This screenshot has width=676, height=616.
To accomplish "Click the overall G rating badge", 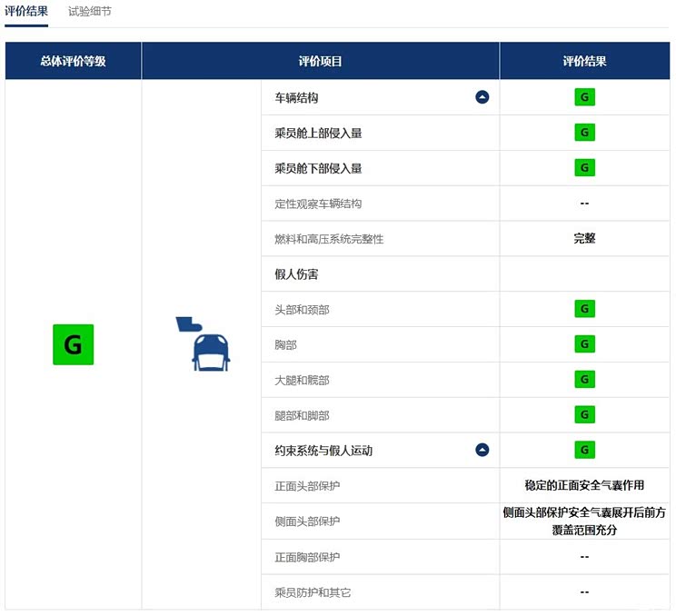I will (74, 344).
